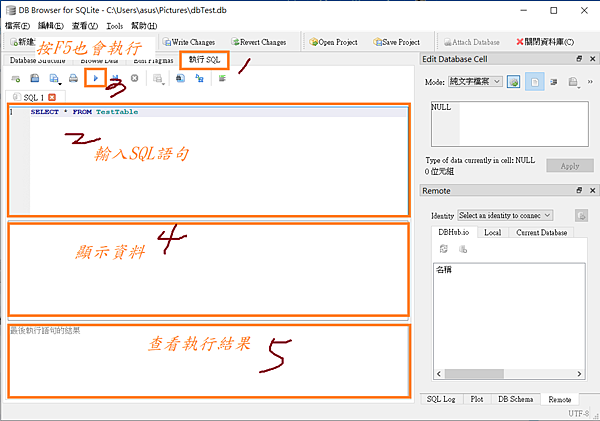Click the Save SQL file icon

(54, 78)
